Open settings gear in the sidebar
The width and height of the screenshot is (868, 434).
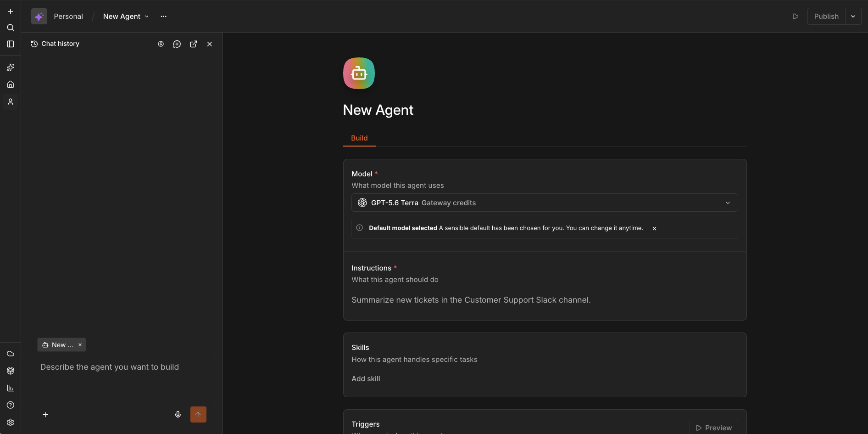11,423
